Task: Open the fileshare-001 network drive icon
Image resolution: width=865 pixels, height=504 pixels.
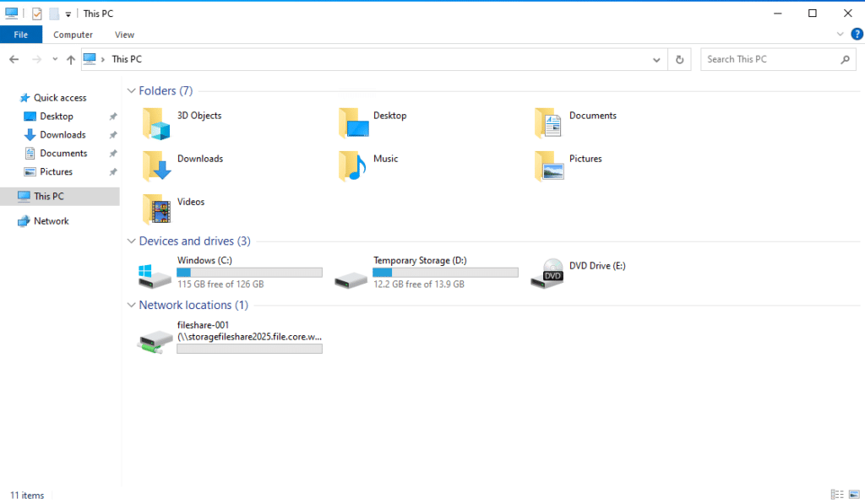Action: (x=155, y=339)
